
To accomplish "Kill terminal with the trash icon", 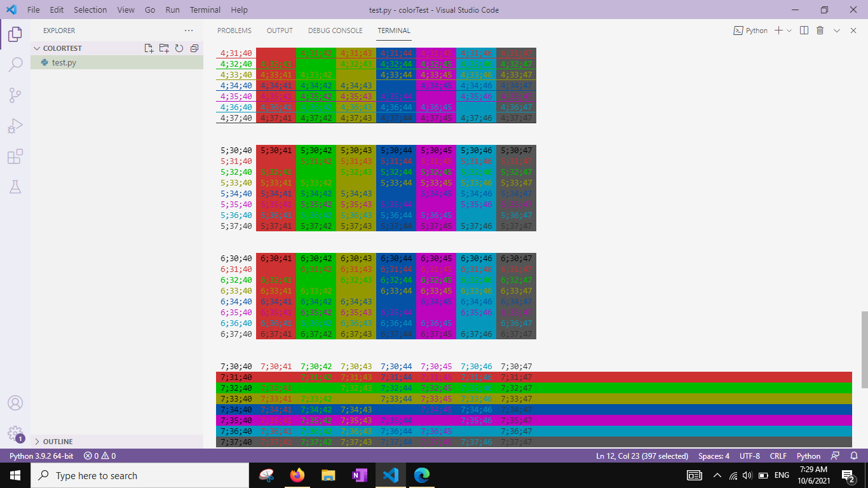I will (x=820, y=30).
